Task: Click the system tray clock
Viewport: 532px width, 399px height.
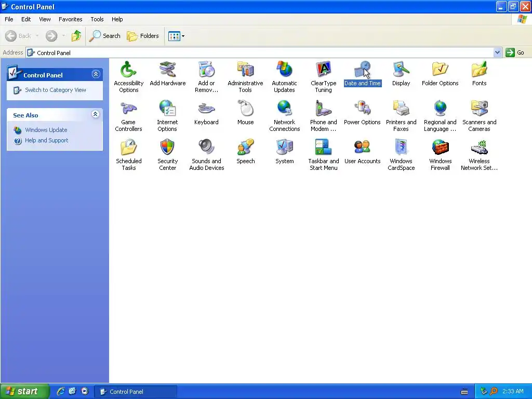Action: coord(513,392)
